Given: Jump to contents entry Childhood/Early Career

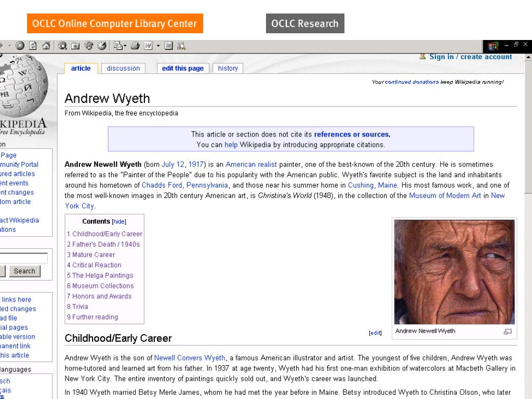Looking at the screenshot, I should tap(104, 234).
